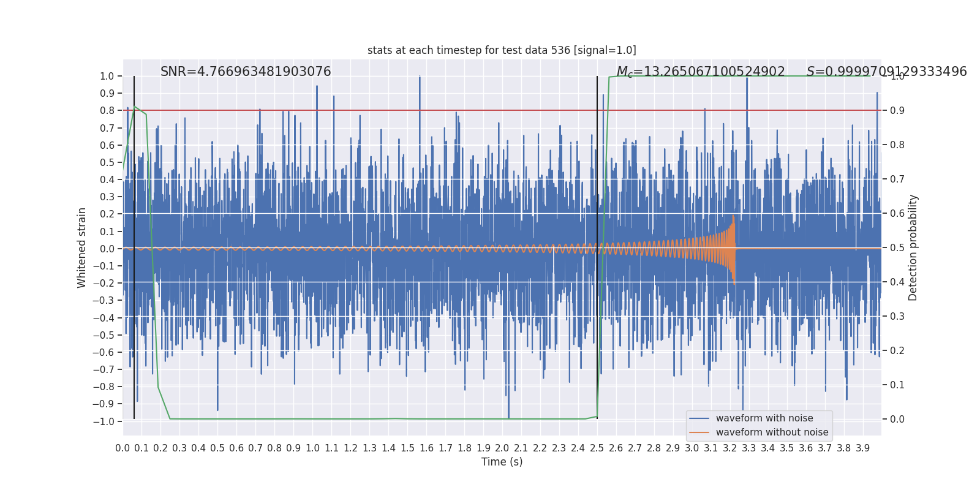Viewport: 980px width, 490px height.
Task: Click the −0.5 tick on the Whitened strain axis
Action: click(104, 335)
